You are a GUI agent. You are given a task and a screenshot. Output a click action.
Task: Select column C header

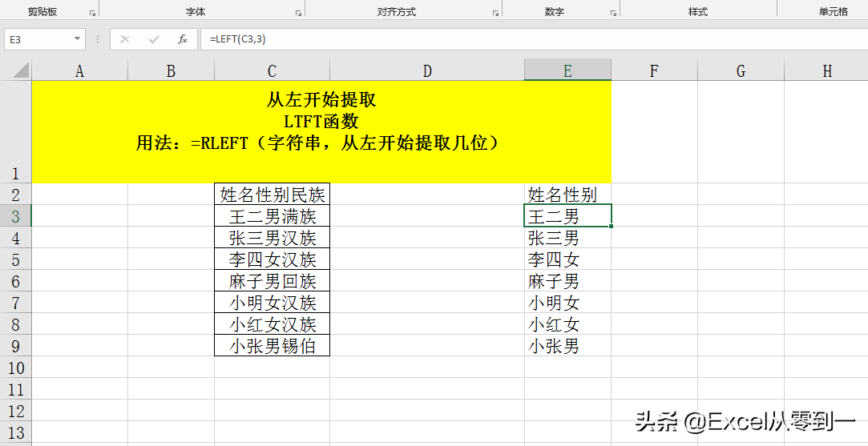point(272,70)
